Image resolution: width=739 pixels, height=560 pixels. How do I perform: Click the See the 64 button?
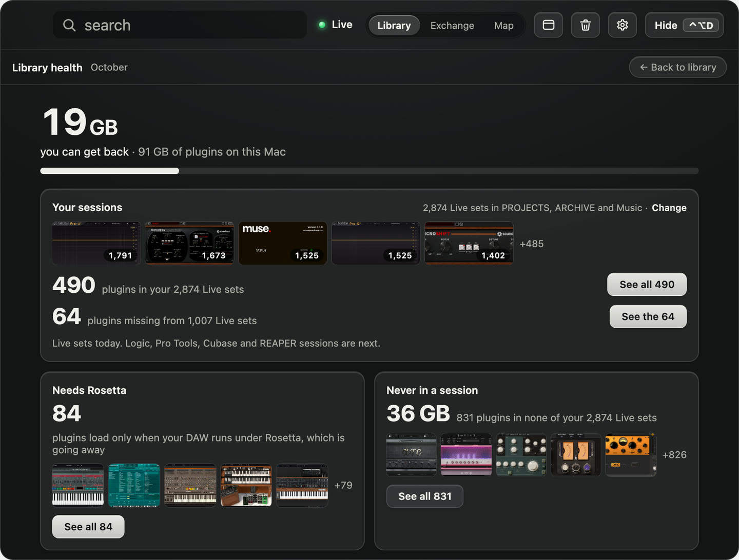coord(648,316)
